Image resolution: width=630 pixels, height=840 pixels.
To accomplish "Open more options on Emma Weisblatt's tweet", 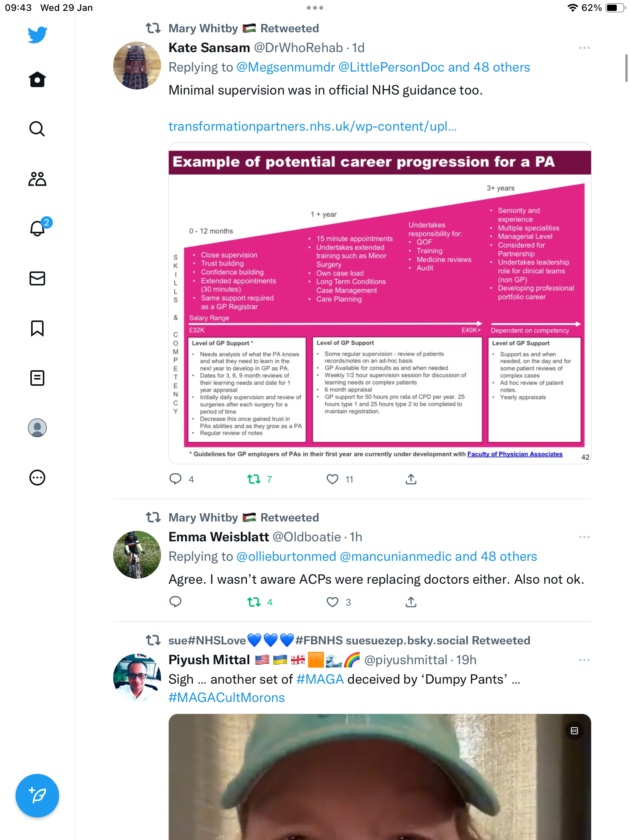I will (584, 537).
